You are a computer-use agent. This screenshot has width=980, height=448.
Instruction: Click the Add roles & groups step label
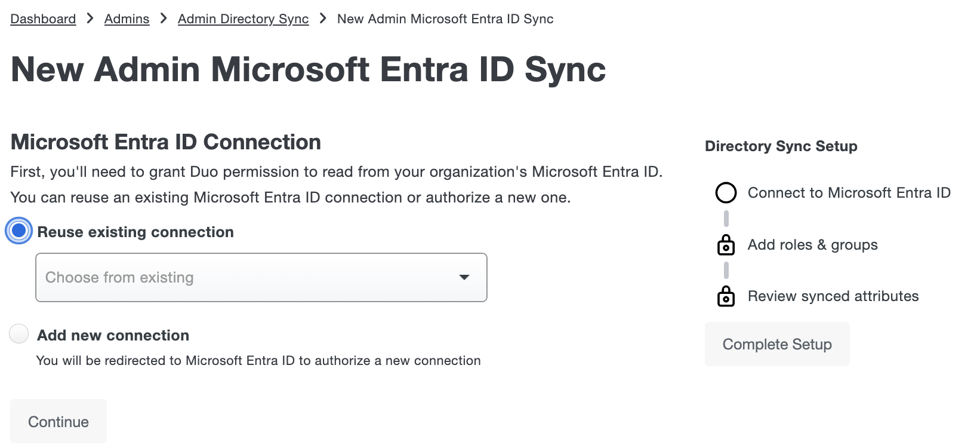[813, 245]
